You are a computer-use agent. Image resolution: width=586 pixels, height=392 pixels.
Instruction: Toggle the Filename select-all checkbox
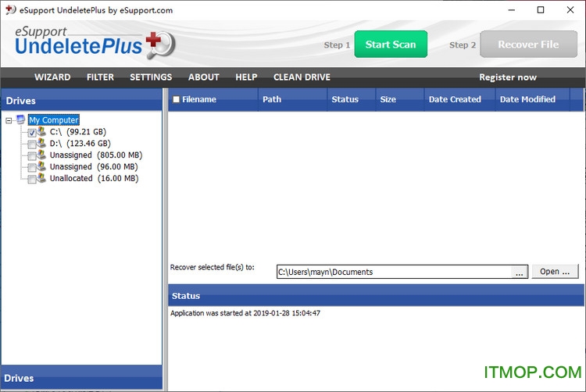pyautogui.click(x=176, y=99)
